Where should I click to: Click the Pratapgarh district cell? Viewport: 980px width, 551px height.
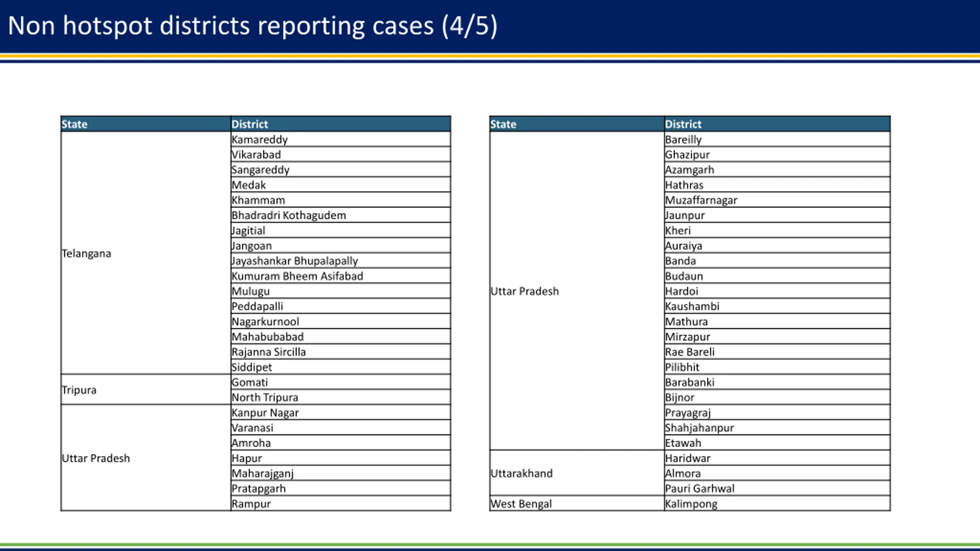coord(341,488)
